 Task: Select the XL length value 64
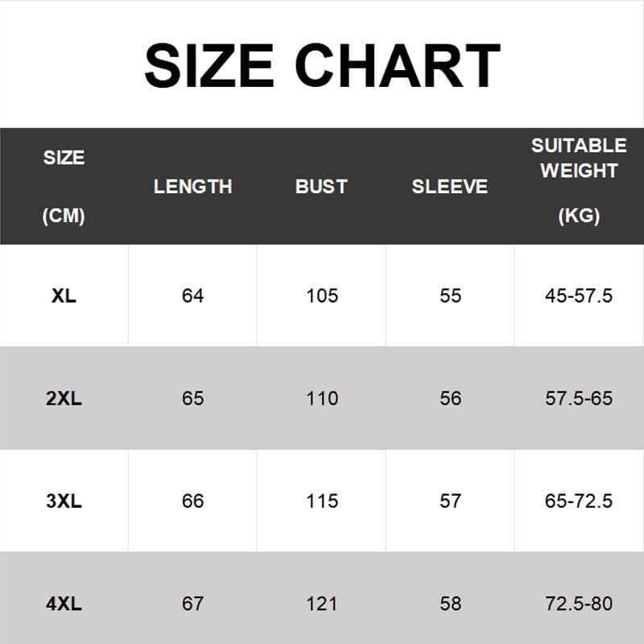pos(192,295)
